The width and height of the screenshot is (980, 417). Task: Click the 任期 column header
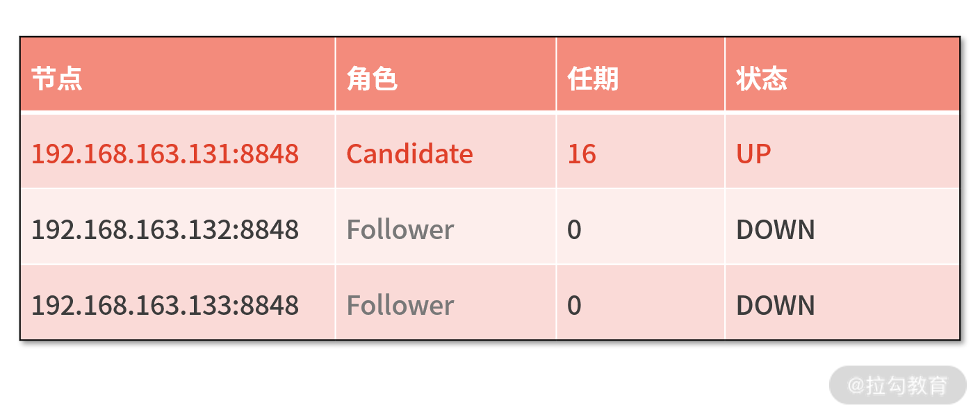pyautogui.click(x=593, y=79)
